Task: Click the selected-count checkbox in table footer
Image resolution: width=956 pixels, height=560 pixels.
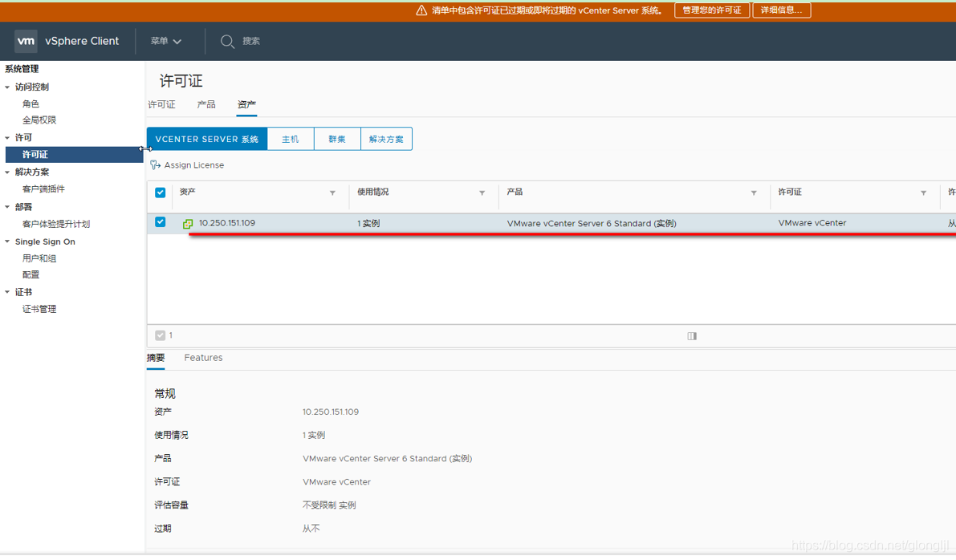Action: coord(161,335)
